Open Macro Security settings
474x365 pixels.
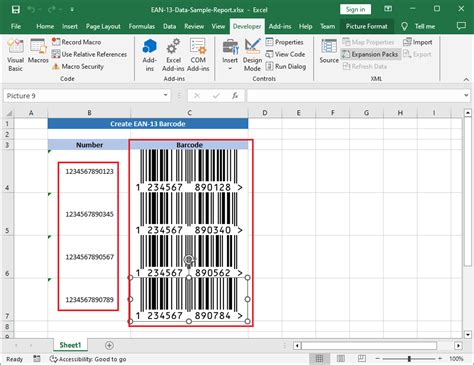coord(78,66)
